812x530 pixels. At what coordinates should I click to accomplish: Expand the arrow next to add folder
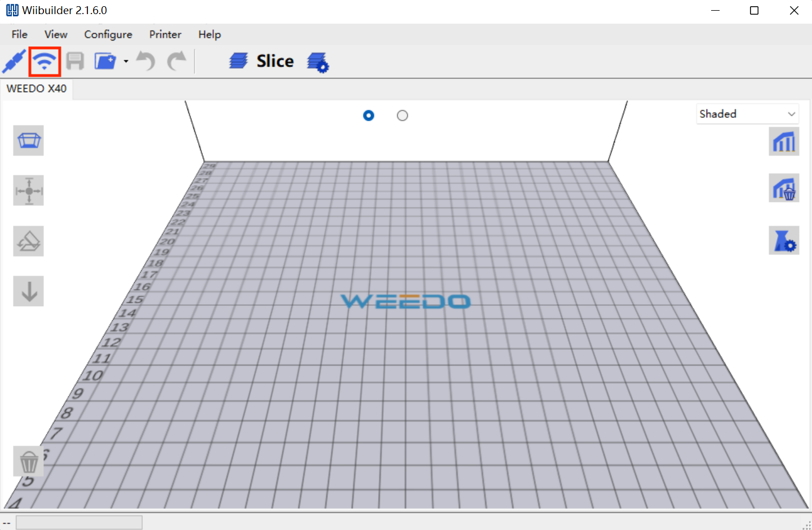(x=126, y=61)
